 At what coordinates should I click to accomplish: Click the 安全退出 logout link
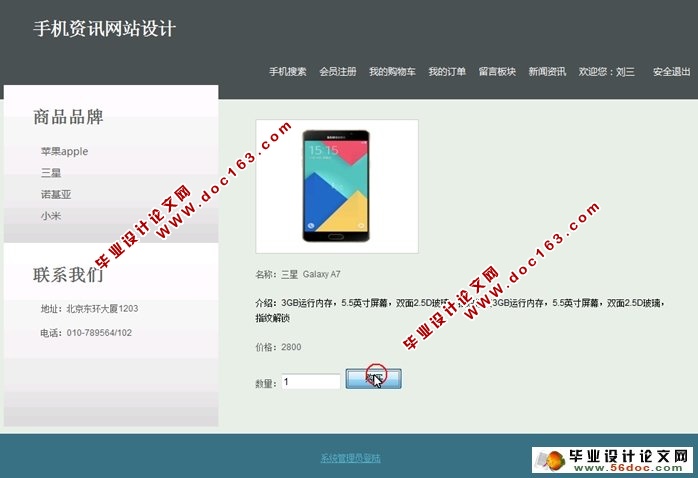pos(672,72)
